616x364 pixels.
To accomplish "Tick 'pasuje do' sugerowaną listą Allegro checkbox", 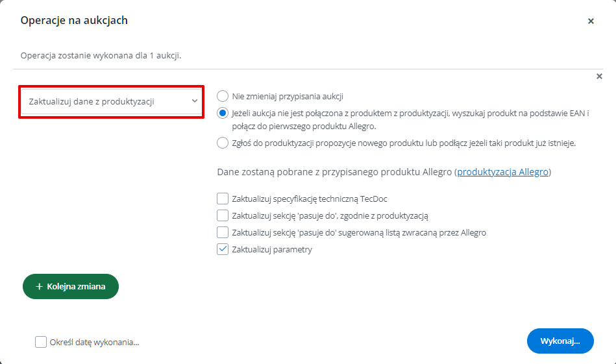I will 223,232.
